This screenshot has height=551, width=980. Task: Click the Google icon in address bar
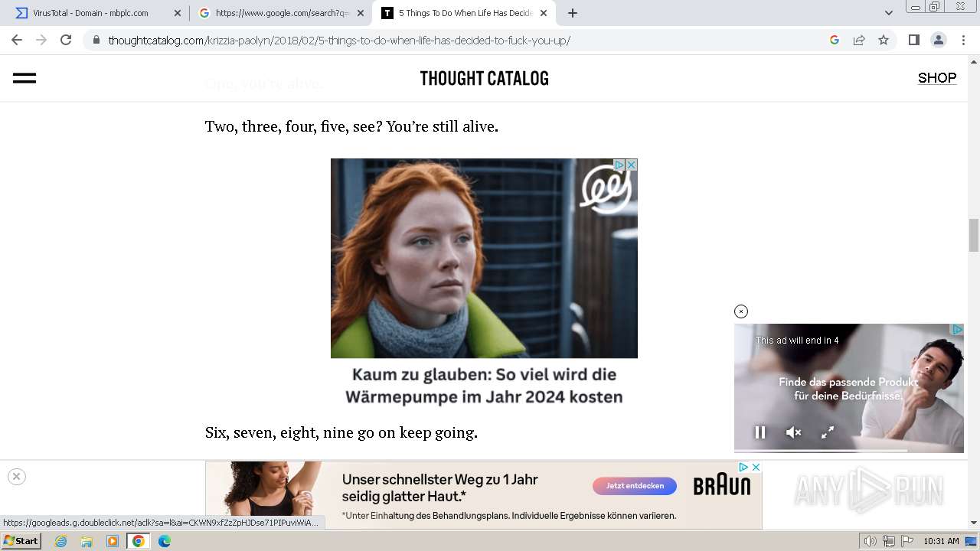pos(835,40)
